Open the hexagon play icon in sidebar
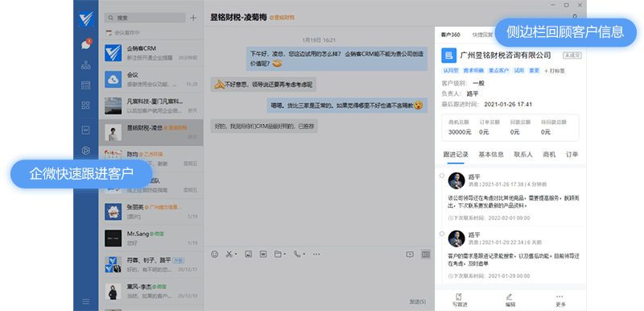 click(86, 151)
